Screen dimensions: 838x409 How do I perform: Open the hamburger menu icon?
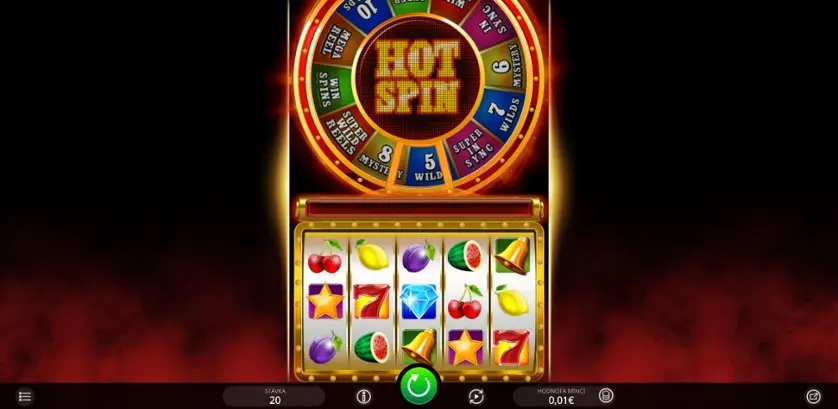25,396
